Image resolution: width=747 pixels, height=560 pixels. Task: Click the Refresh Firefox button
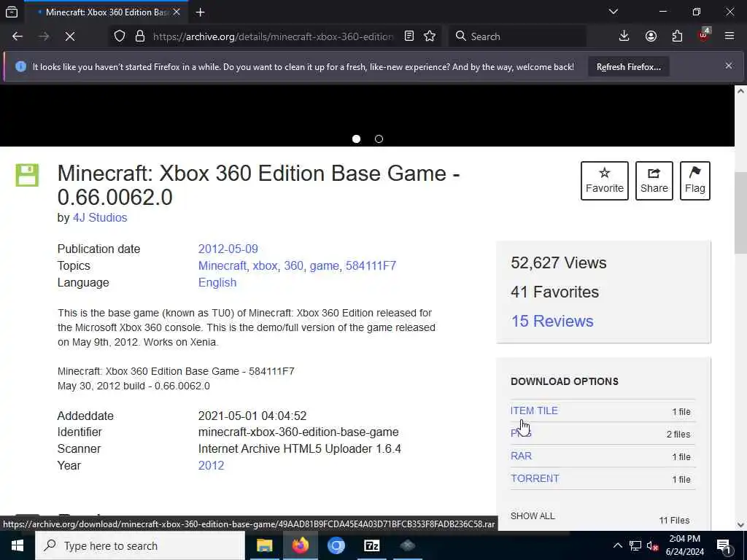[x=628, y=66]
